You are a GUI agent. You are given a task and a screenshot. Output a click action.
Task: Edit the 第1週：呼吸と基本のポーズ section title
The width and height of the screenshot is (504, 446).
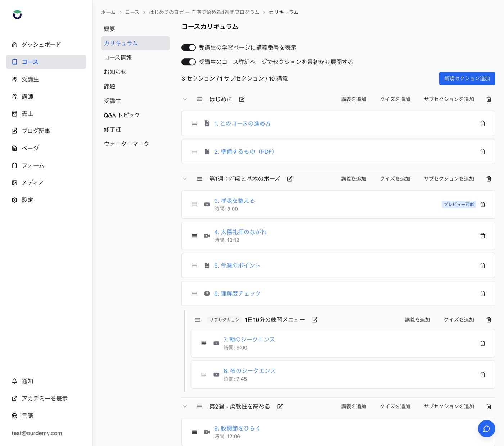(290, 179)
